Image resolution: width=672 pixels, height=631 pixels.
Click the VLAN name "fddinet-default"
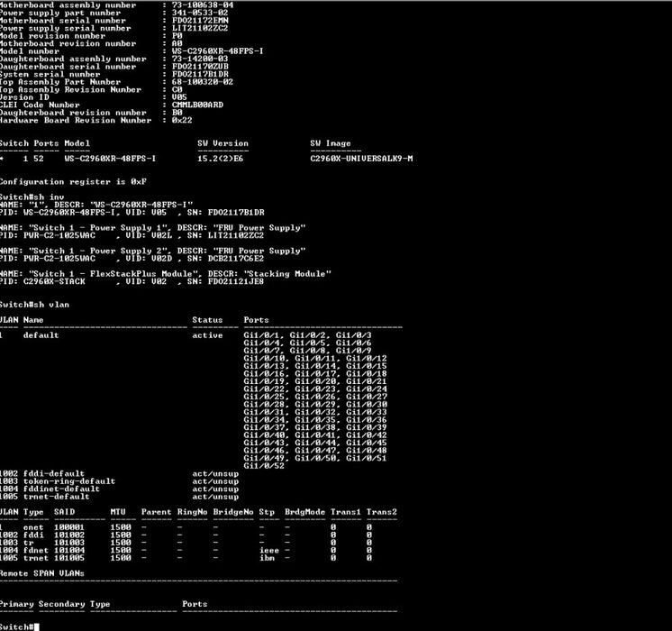coord(62,489)
